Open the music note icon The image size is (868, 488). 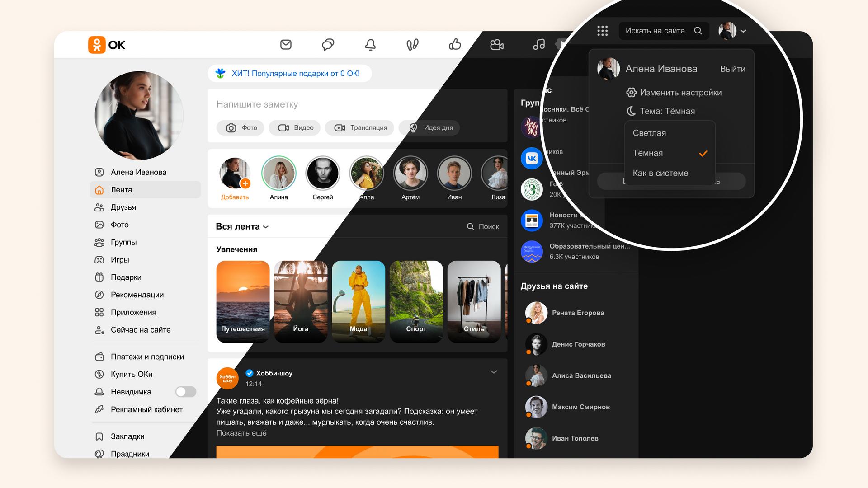pyautogui.click(x=539, y=44)
